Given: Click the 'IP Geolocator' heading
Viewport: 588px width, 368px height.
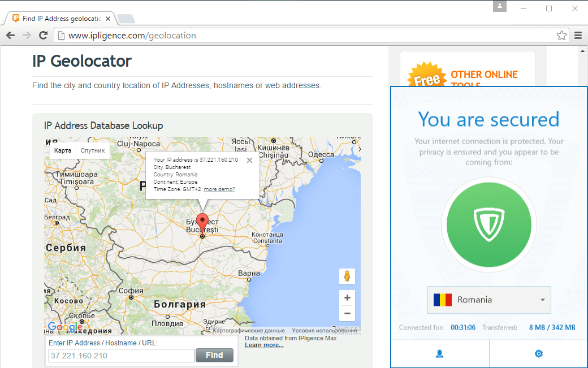Looking at the screenshot, I should [82, 61].
